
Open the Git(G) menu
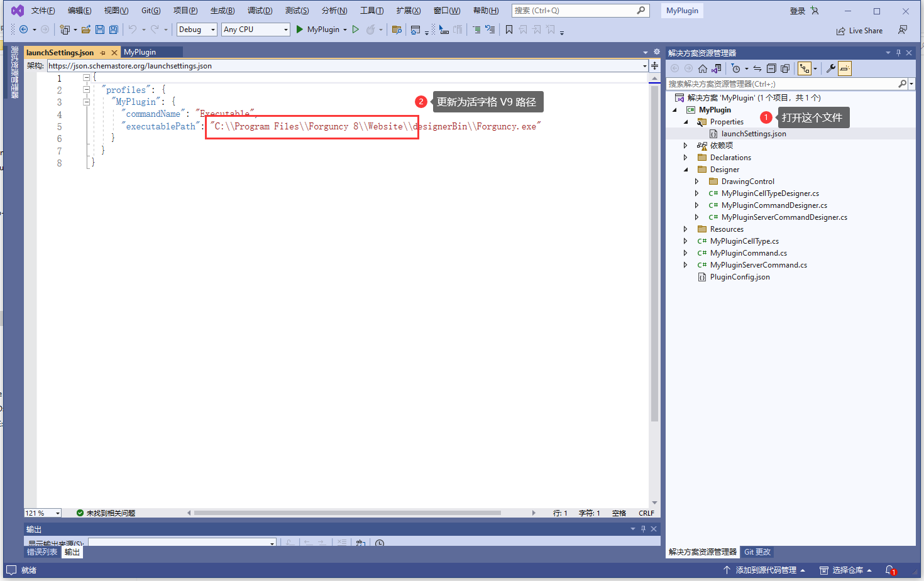(151, 11)
